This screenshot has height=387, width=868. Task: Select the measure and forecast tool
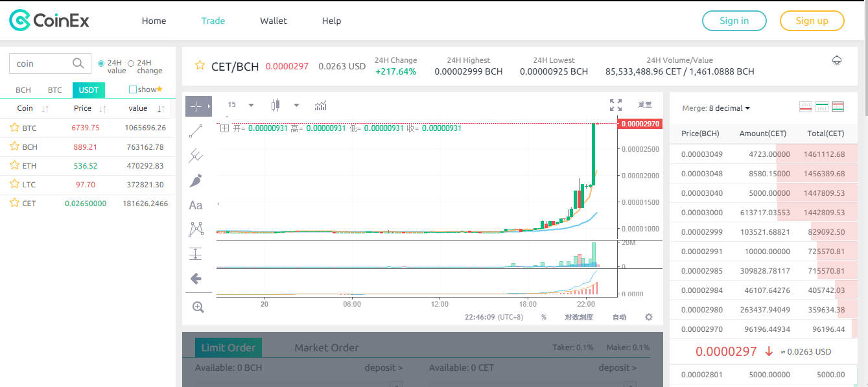pyautogui.click(x=196, y=253)
